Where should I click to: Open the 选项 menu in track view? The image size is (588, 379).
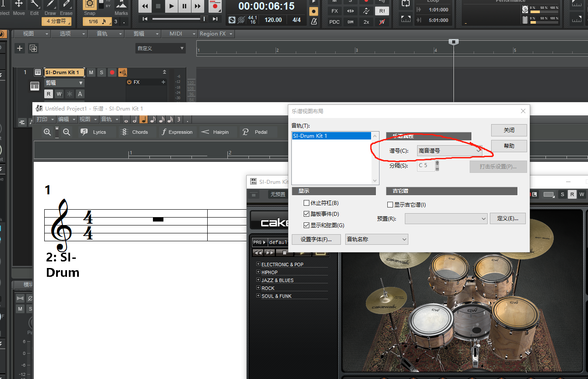69,34
